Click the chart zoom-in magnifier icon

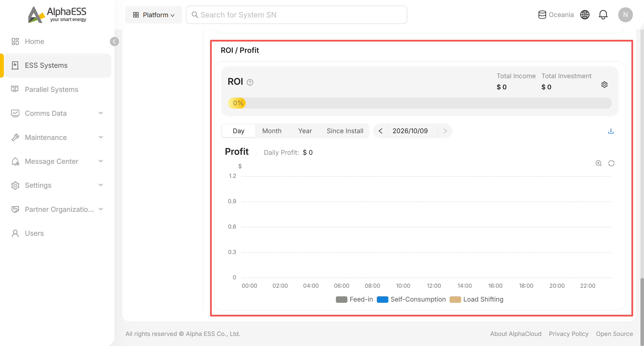pos(598,163)
